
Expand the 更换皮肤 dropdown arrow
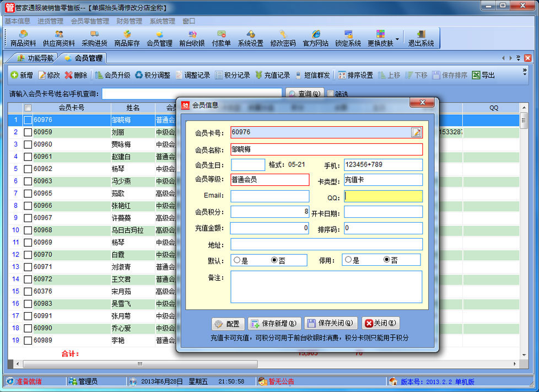pos(397,39)
